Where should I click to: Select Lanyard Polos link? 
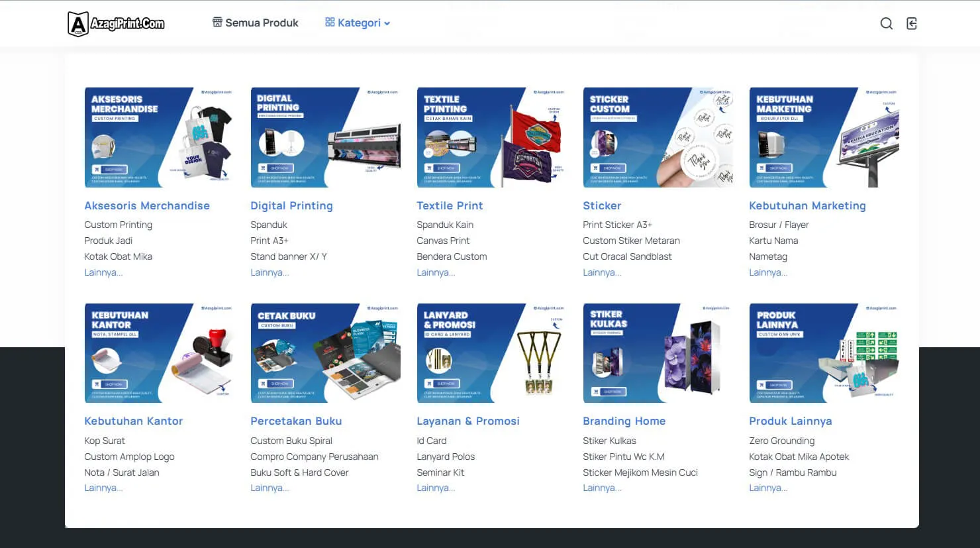(446, 457)
